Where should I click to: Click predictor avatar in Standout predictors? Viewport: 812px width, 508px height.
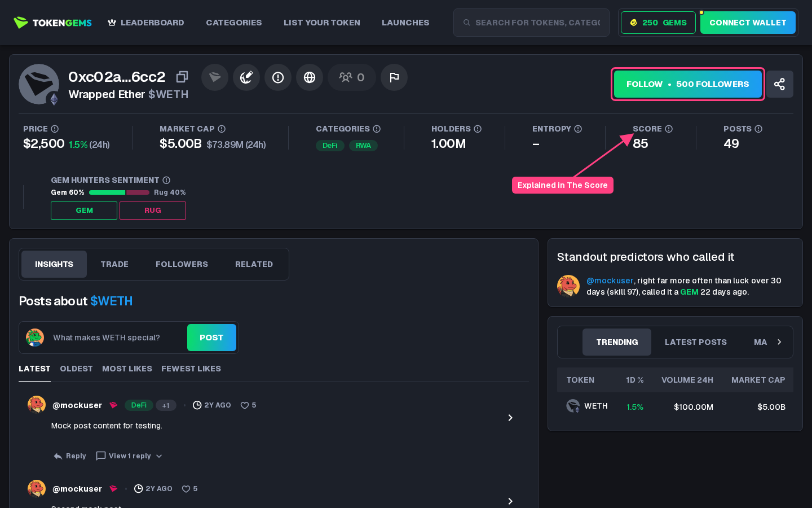[x=568, y=286]
